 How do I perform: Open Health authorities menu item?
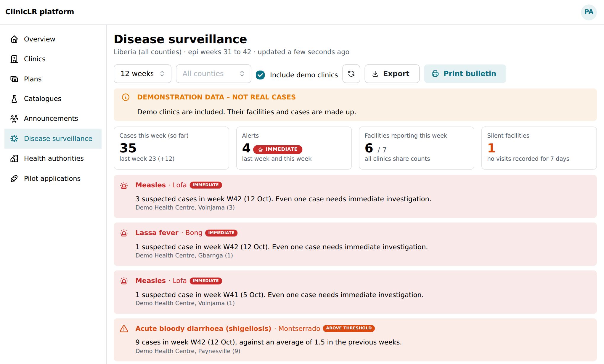pyautogui.click(x=53, y=158)
